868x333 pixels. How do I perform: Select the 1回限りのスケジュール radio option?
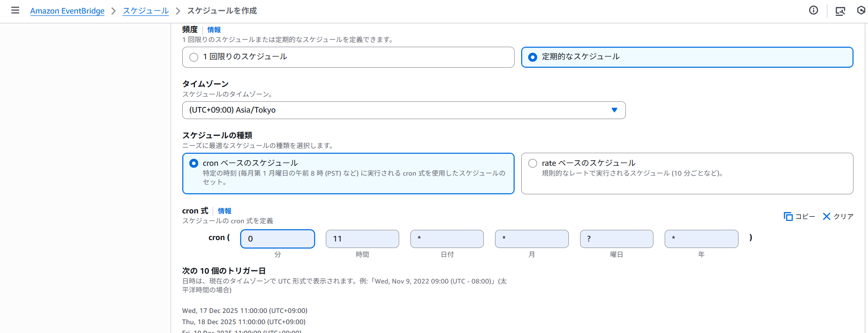[194, 57]
